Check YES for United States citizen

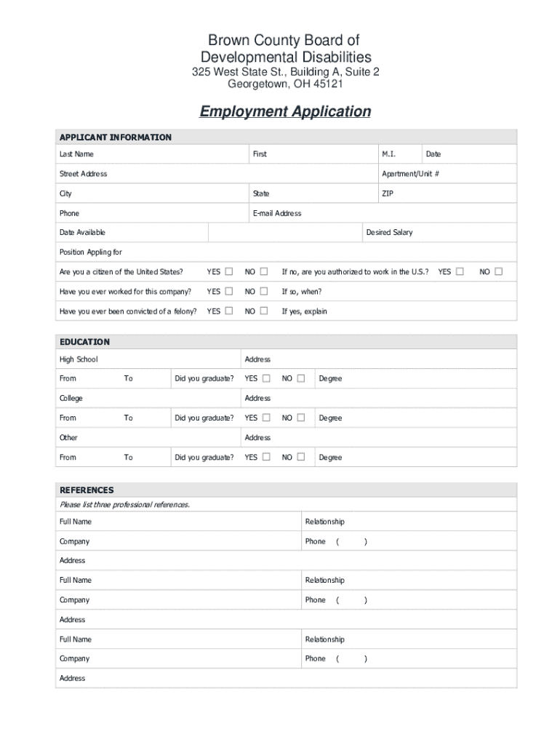click(x=228, y=272)
